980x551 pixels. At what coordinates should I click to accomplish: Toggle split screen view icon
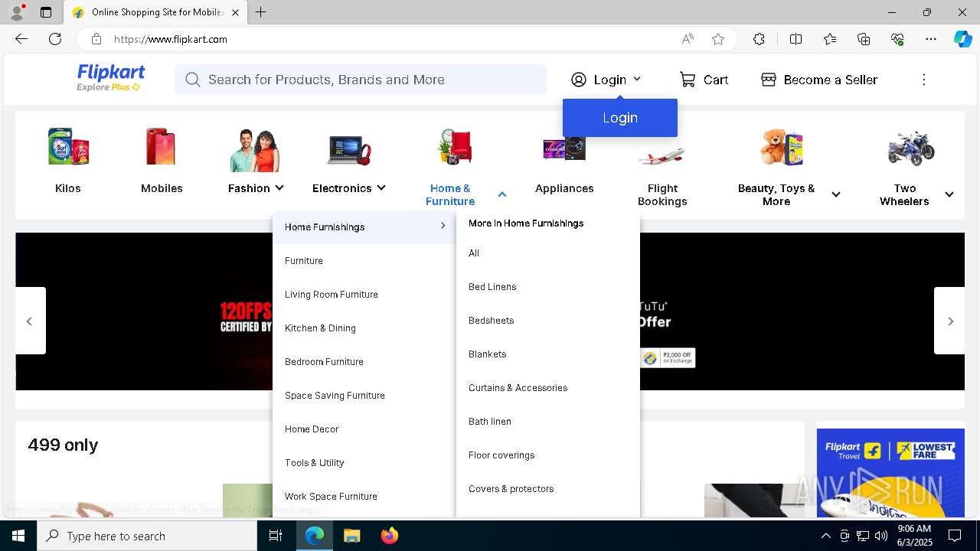tap(795, 39)
